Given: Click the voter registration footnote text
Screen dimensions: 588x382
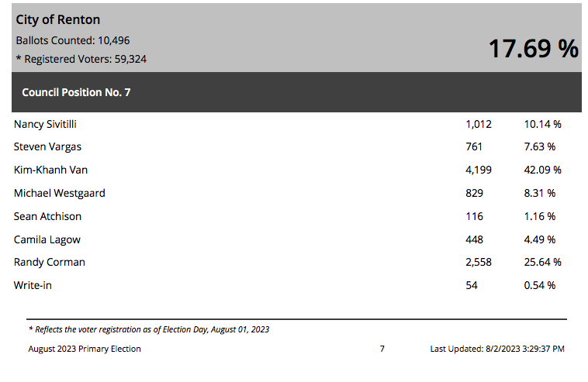Looking at the screenshot, I should (149, 329).
